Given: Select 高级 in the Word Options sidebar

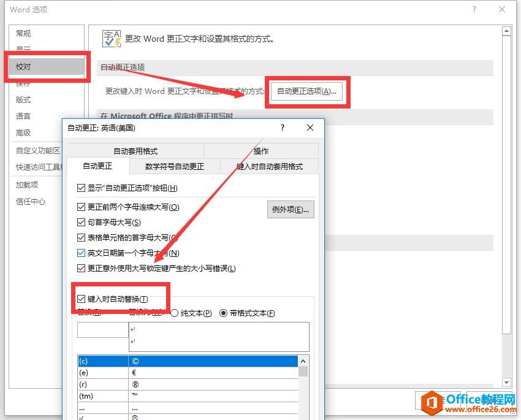Looking at the screenshot, I should (x=23, y=132).
